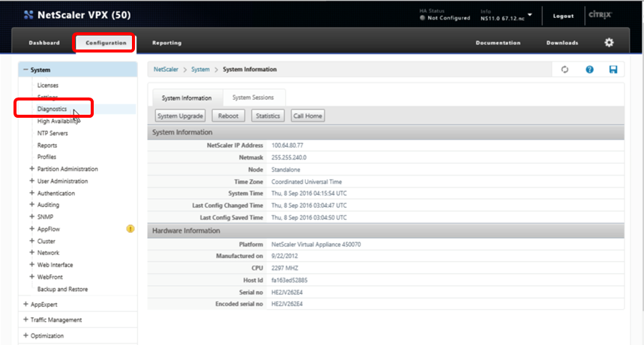644x345 pixels.
Task: Open the settings gear icon
Action: pos(609,42)
